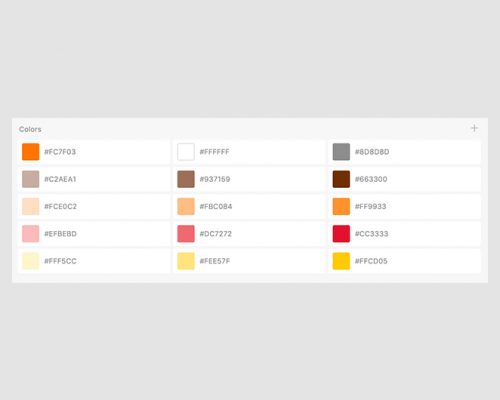Click the #CC3333 hex label text
500x400 pixels.
click(x=371, y=234)
